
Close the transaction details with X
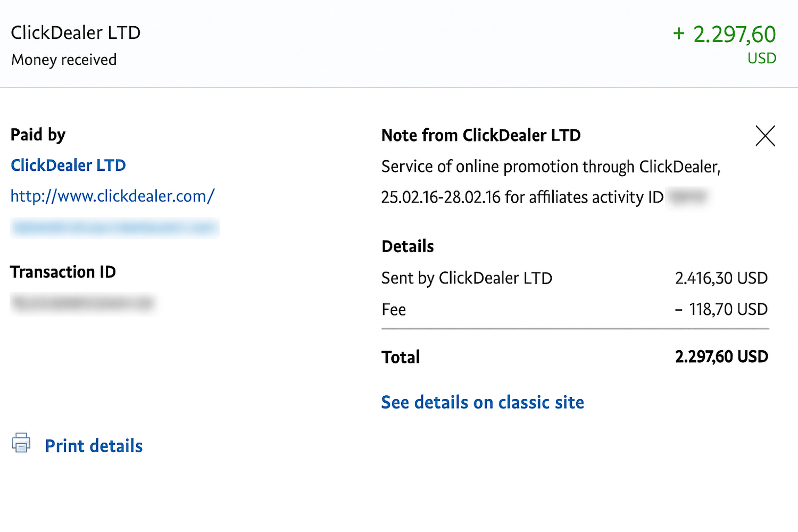(x=765, y=136)
